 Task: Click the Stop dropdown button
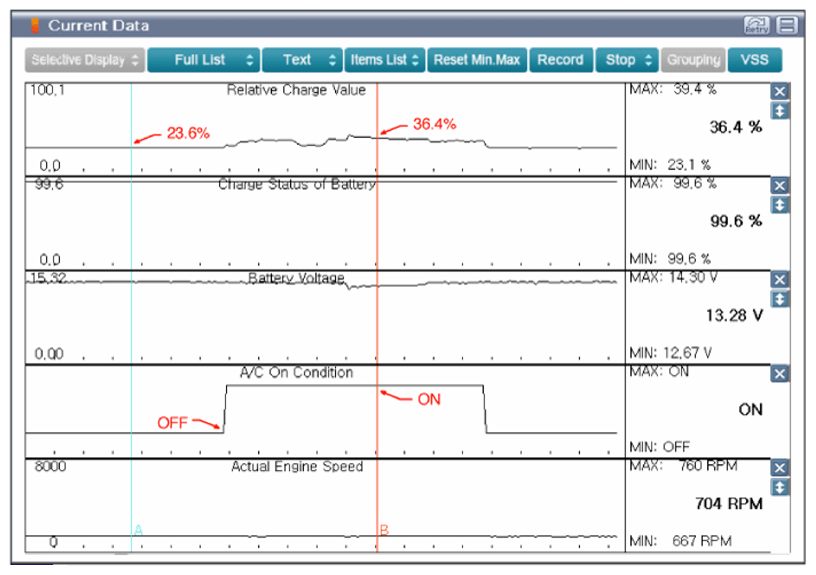point(628,60)
